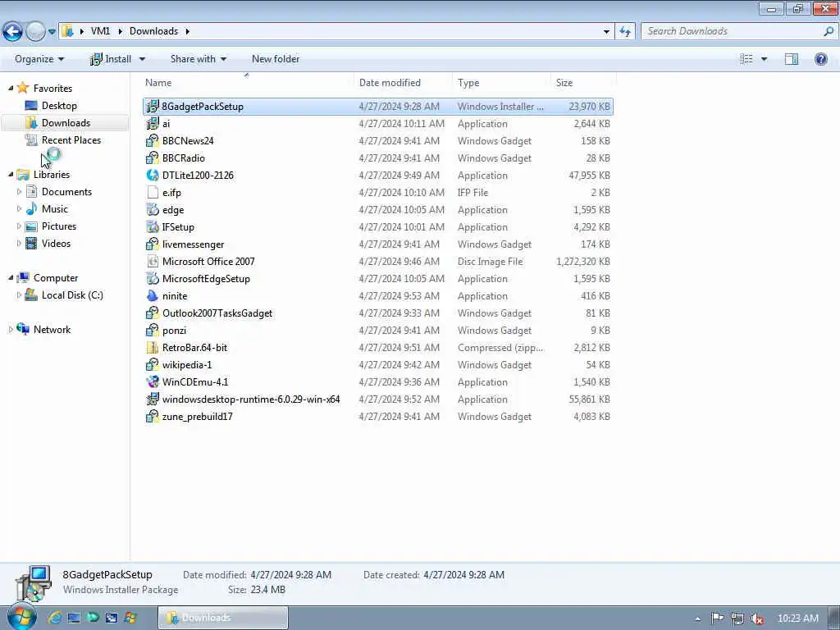The height and width of the screenshot is (630, 840).
Task: Click the ponzi gadget icon
Action: click(153, 330)
